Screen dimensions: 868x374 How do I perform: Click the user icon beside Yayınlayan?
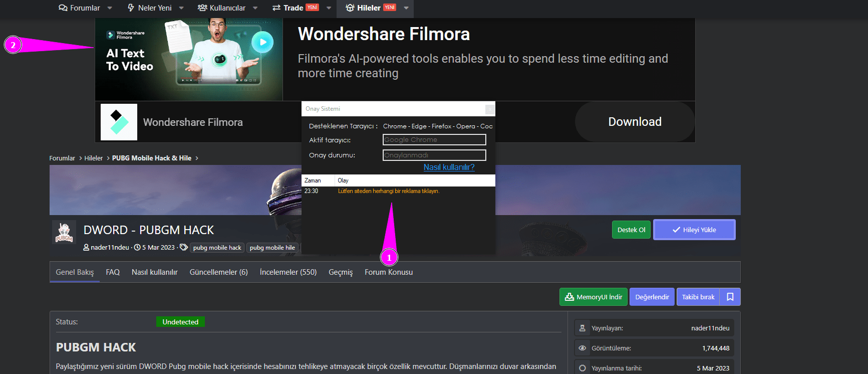click(x=582, y=328)
